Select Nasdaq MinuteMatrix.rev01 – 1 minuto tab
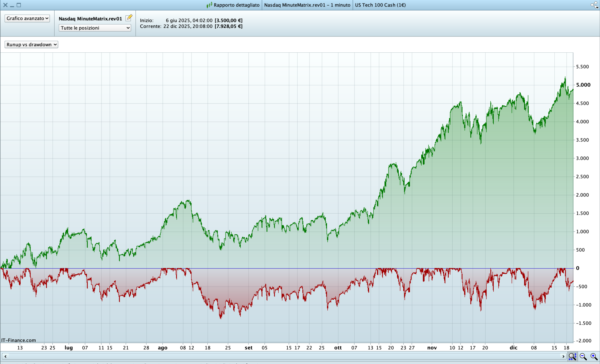 [307, 5]
